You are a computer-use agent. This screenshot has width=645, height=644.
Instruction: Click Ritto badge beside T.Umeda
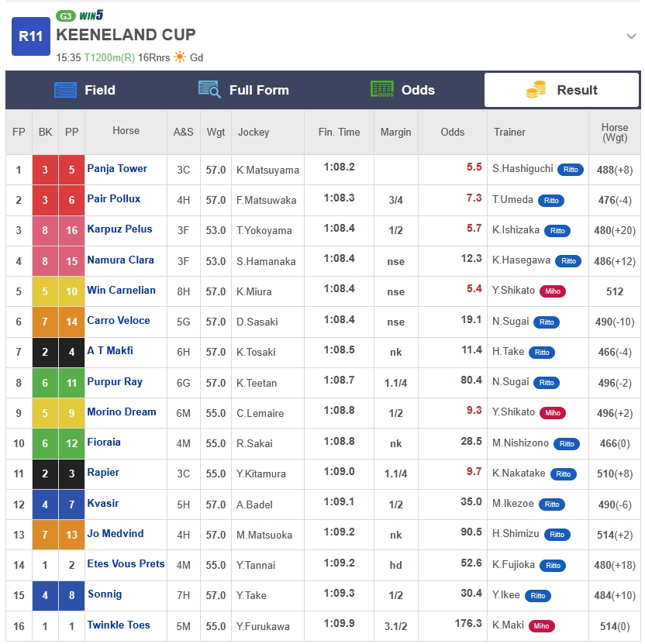tap(550, 201)
